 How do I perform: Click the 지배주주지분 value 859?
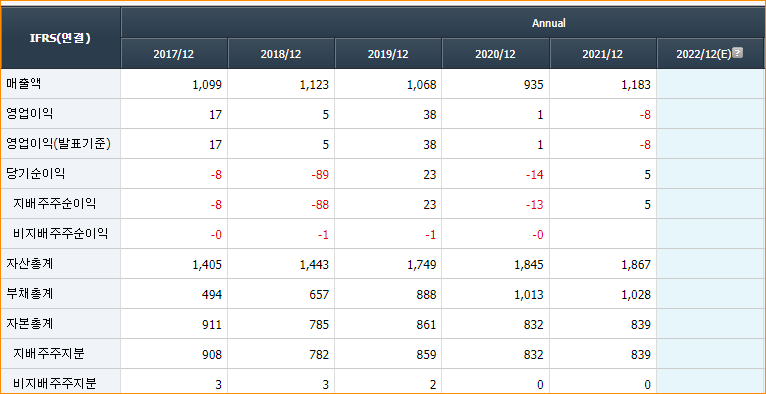tap(426, 354)
